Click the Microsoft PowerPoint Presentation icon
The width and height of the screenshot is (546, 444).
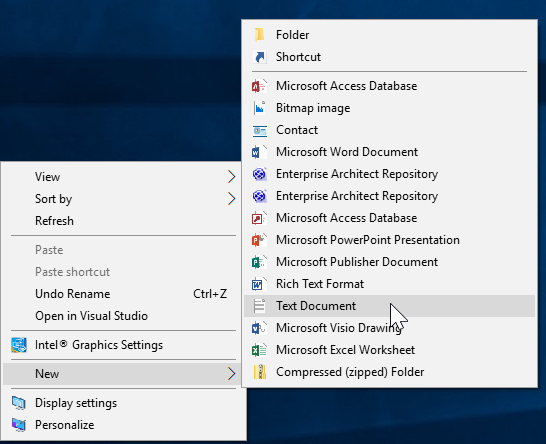[259, 240]
